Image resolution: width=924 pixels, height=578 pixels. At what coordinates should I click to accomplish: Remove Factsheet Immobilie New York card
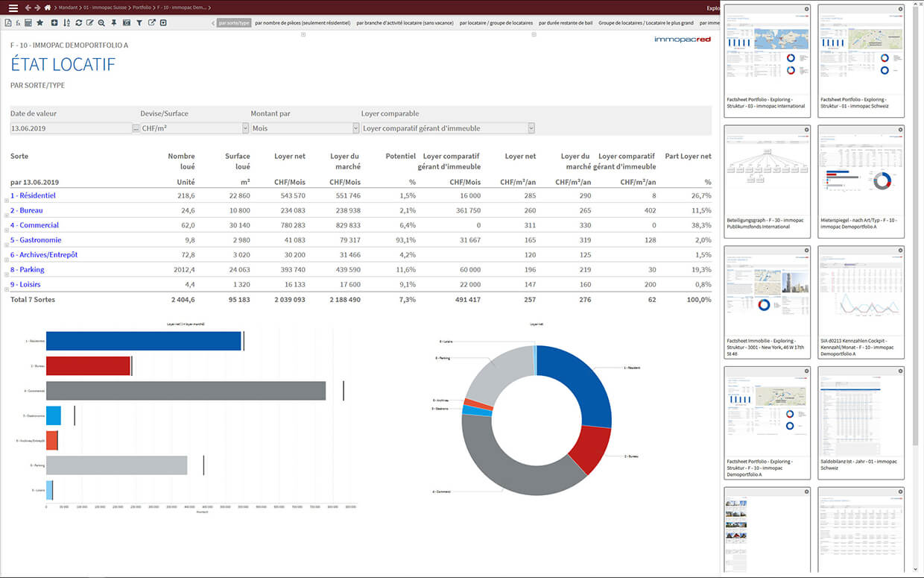click(x=807, y=251)
